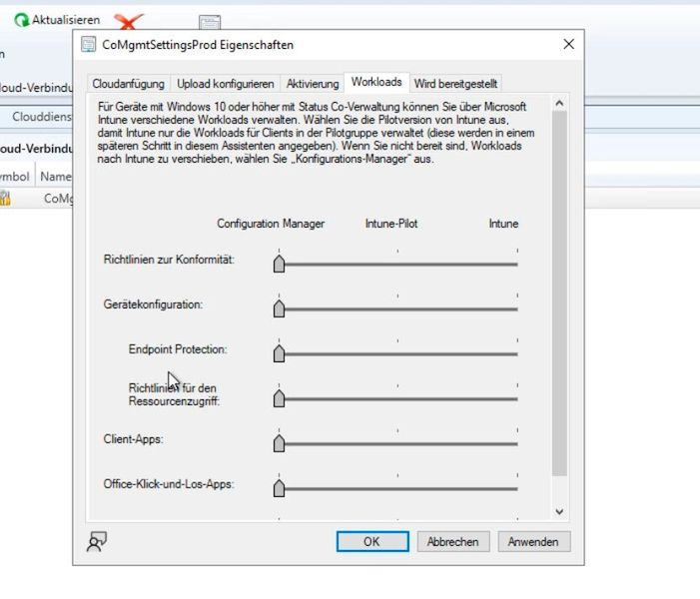Click the Ressourcenzugriff slider thumb

point(279,398)
